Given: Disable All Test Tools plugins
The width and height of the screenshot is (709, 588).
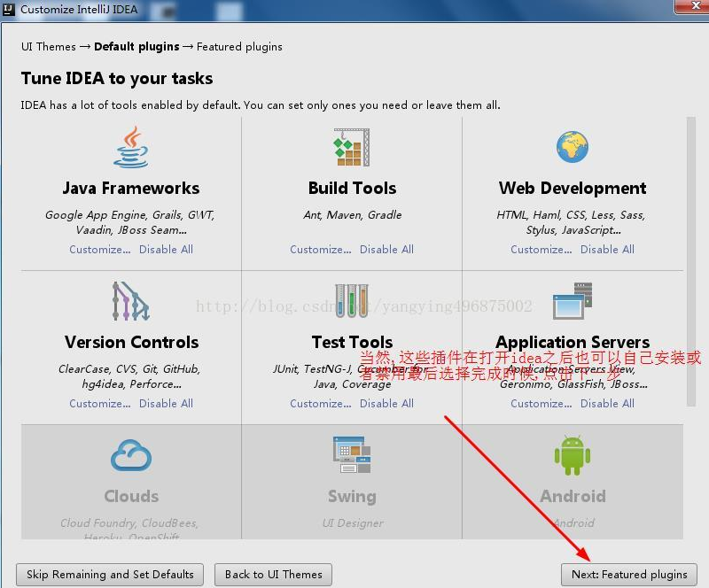Looking at the screenshot, I should tap(386, 404).
